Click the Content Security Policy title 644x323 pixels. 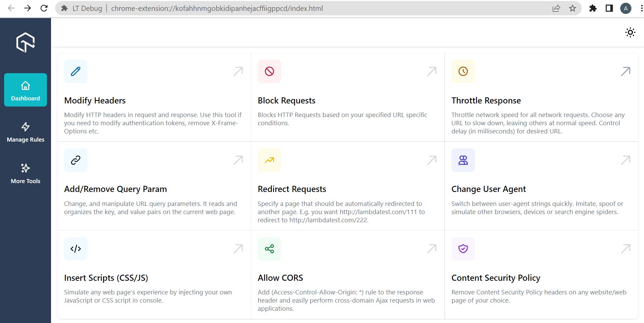click(495, 278)
